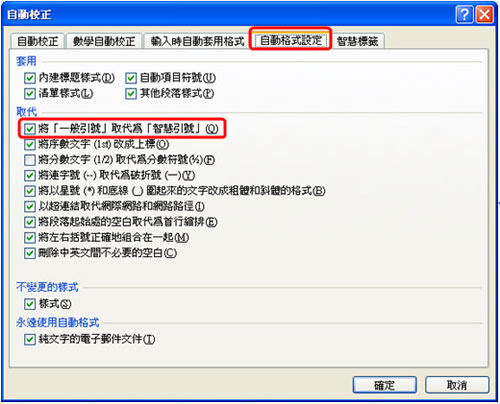Uncheck 一般引號 to 智慧引號 replacement
Image resolution: width=500 pixels, height=404 pixels.
click(30, 129)
